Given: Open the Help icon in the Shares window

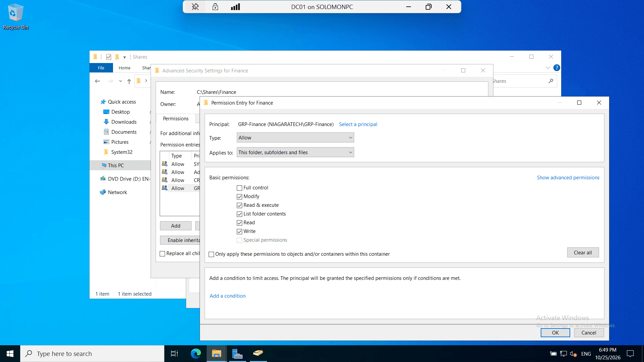Looking at the screenshot, I should (x=557, y=68).
